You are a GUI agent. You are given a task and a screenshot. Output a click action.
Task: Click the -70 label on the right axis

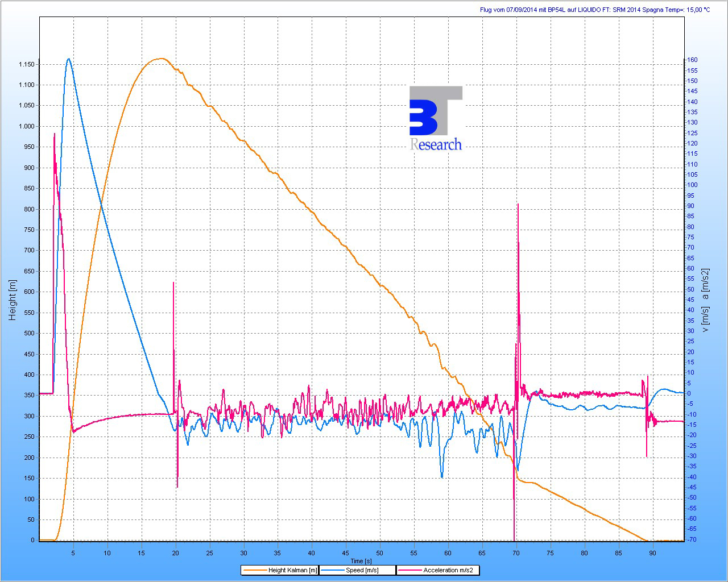coord(692,539)
